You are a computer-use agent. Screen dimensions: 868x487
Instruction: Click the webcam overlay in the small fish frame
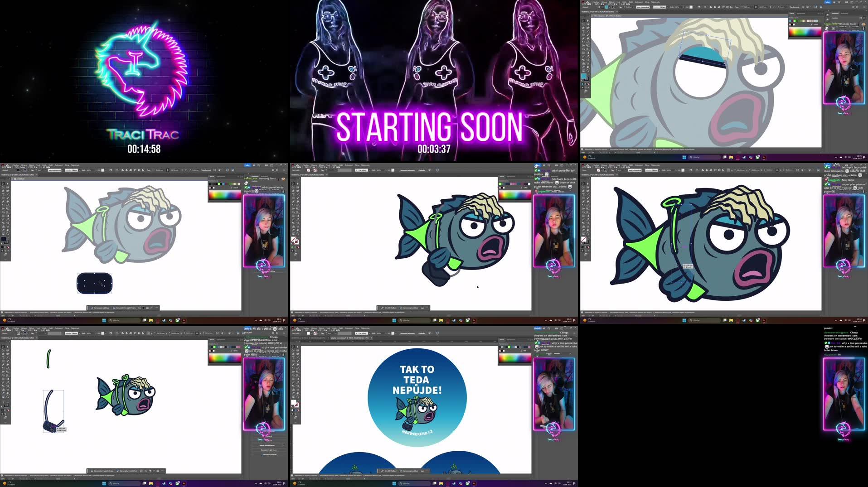tap(264, 394)
